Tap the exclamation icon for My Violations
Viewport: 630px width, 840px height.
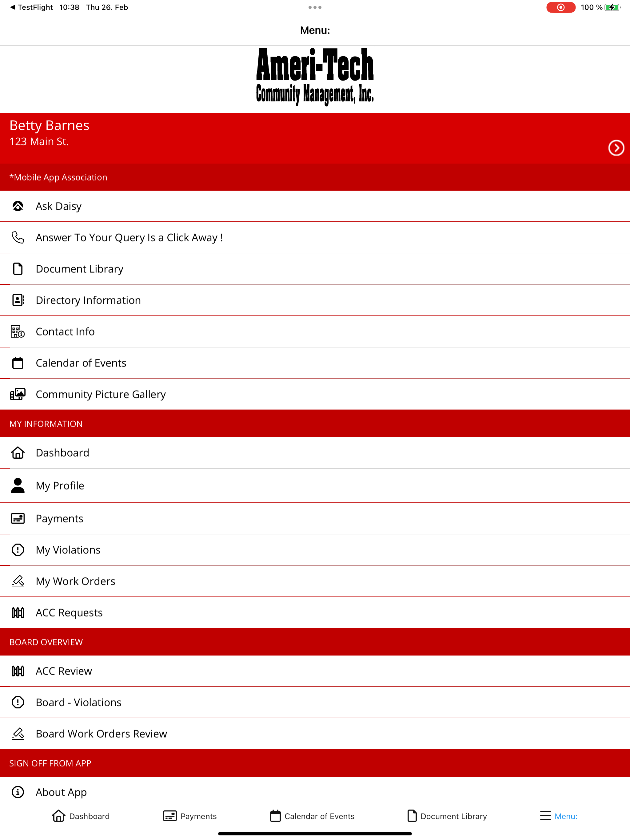click(x=18, y=549)
